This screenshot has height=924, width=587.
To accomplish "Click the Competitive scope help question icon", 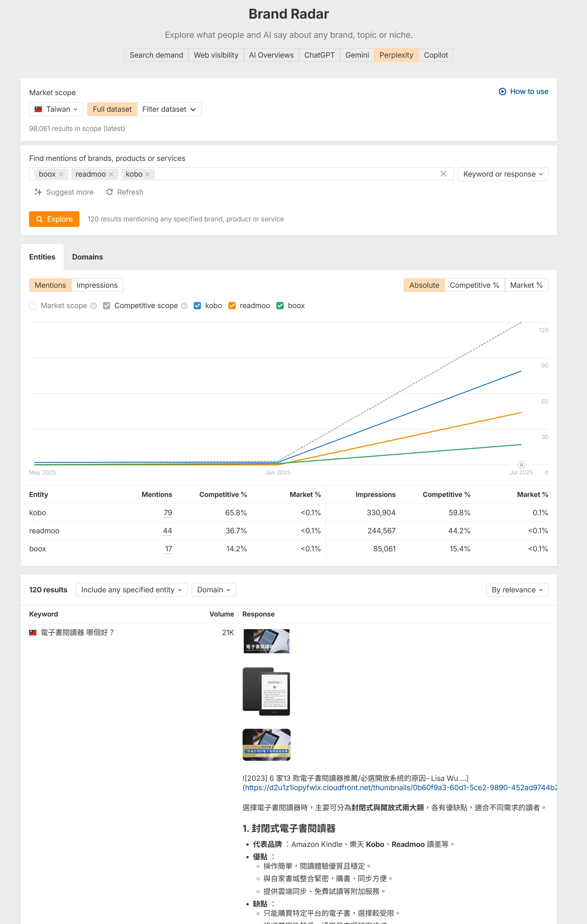I will [x=184, y=306].
